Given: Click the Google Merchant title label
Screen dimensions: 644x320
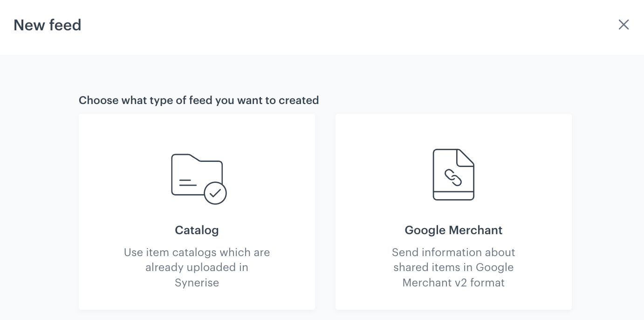Looking at the screenshot, I should (453, 230).
